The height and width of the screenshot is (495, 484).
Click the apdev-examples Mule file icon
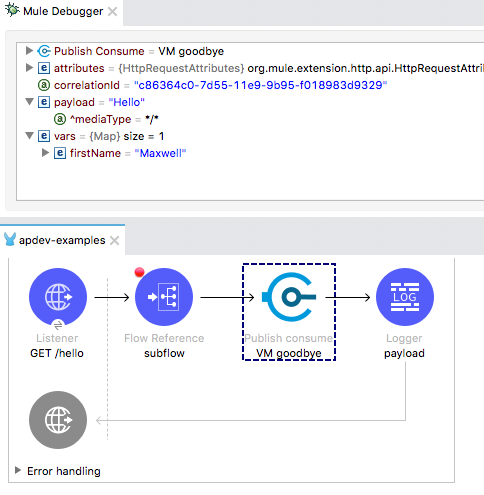point(10,239)
